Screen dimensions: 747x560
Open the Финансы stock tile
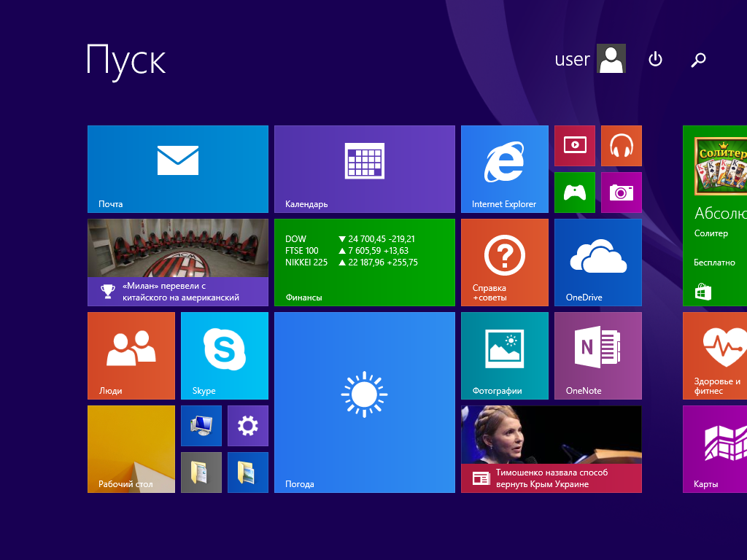pos(365,262)
